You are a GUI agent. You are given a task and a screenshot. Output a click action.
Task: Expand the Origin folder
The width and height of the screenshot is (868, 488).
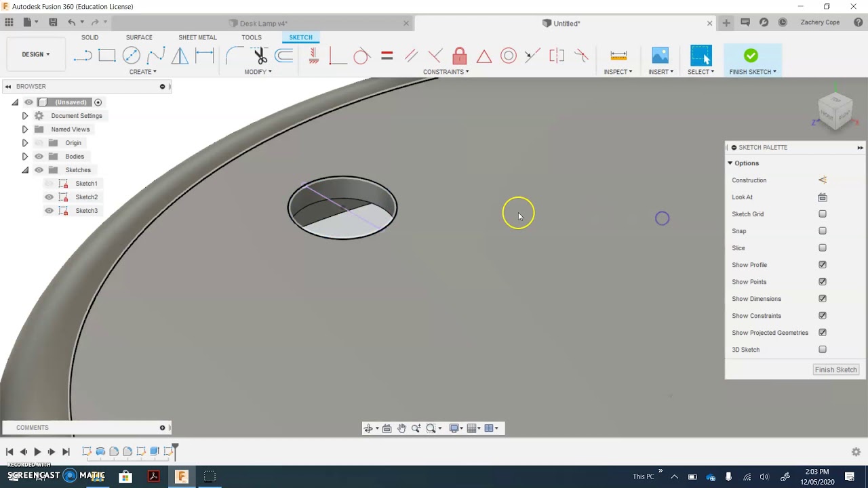[25, 143]
